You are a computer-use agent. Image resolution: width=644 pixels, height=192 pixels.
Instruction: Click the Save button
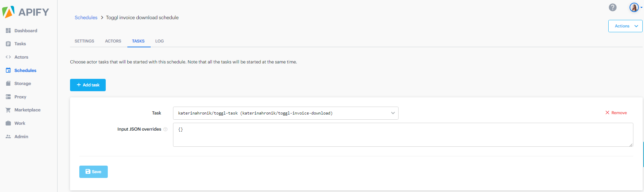click(93, 172)
